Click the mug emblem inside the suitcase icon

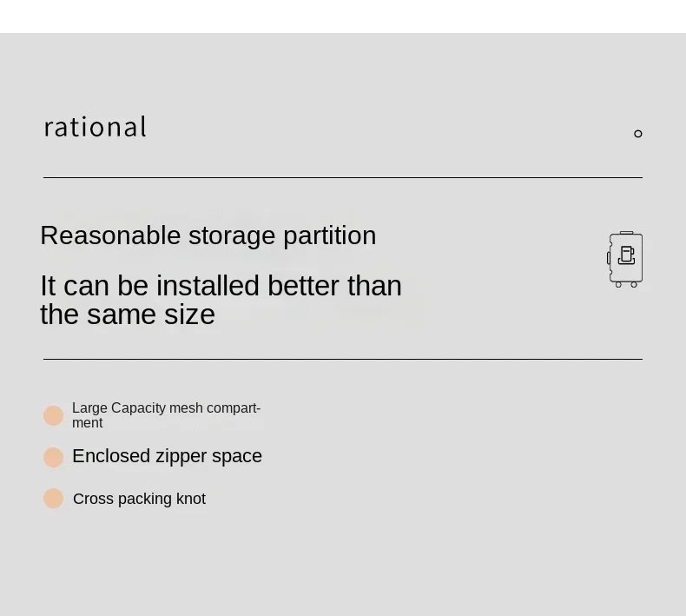tap(626, 255)
